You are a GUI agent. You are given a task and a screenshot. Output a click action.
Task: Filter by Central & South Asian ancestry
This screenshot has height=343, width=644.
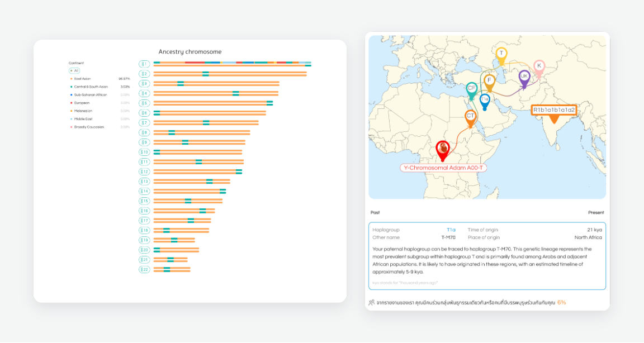(91, 87)
